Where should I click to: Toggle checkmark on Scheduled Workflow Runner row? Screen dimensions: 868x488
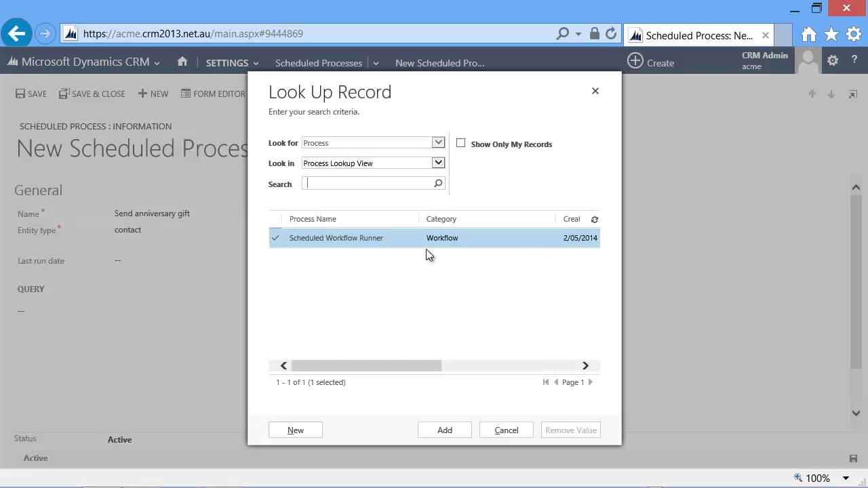pos(275,238)
